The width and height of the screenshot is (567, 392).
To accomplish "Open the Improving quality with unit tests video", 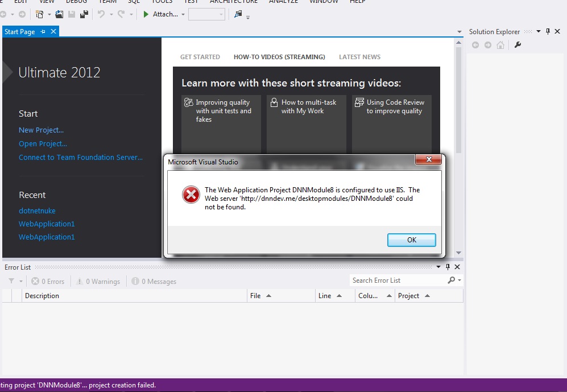I will click(x=221, y=125).
